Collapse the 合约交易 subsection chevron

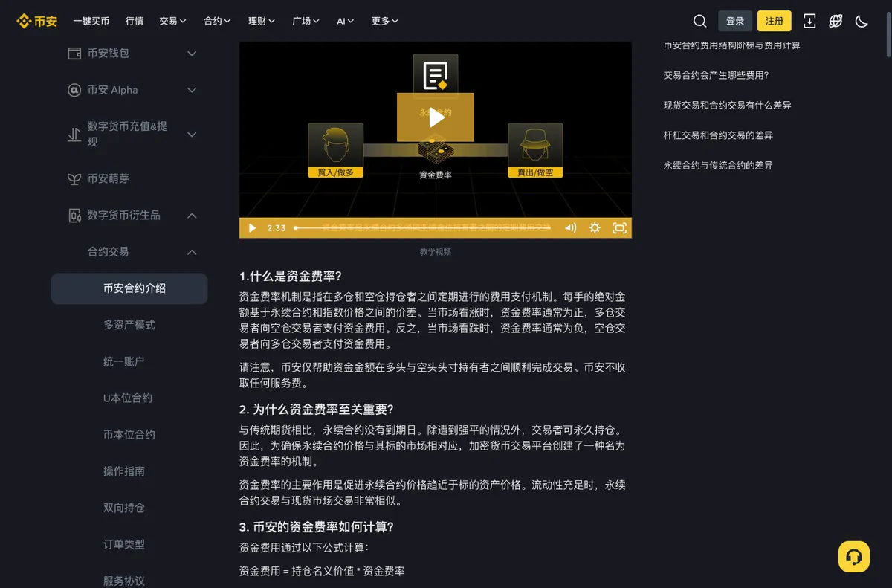click(x=192, y=252)
